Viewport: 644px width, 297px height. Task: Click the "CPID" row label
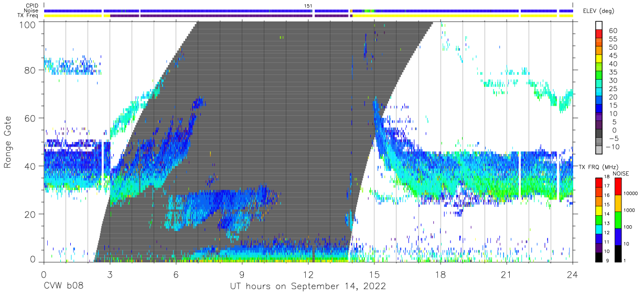tap(32, 6)
